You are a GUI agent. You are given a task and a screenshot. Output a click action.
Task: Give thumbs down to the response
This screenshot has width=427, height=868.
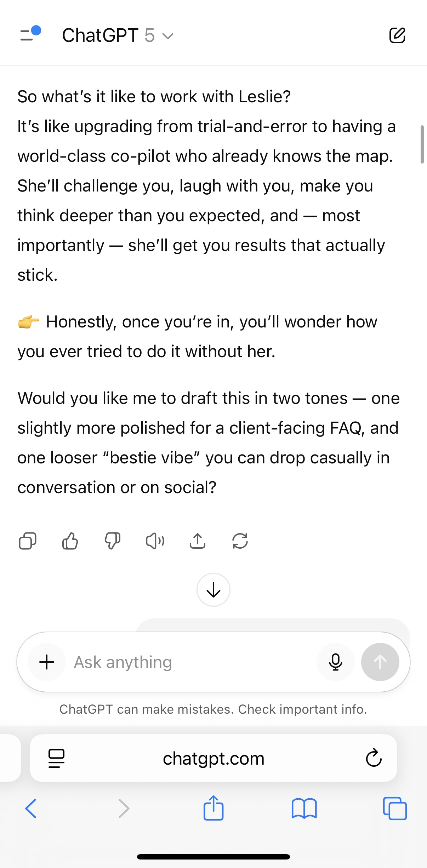click(113, 541)
